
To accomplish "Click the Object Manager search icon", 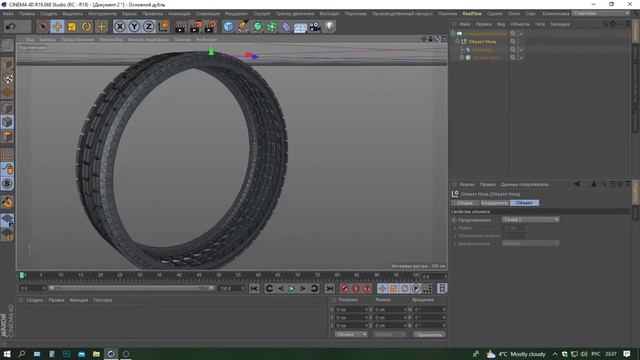I will [605, 24].
